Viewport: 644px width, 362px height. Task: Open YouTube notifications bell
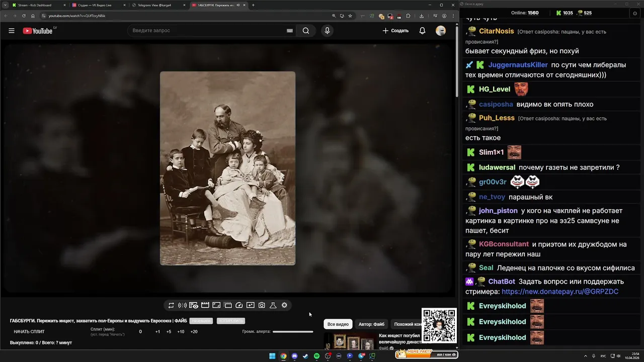[x=422, y=31]
